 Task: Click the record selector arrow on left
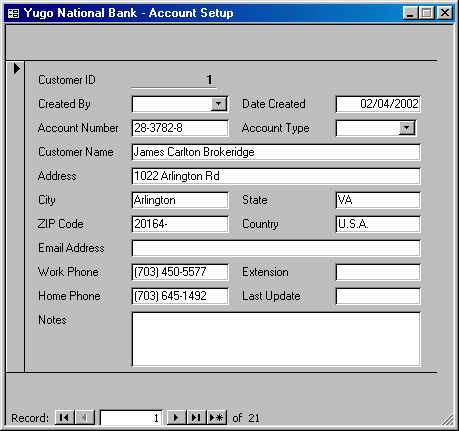[x=16, y=69]
